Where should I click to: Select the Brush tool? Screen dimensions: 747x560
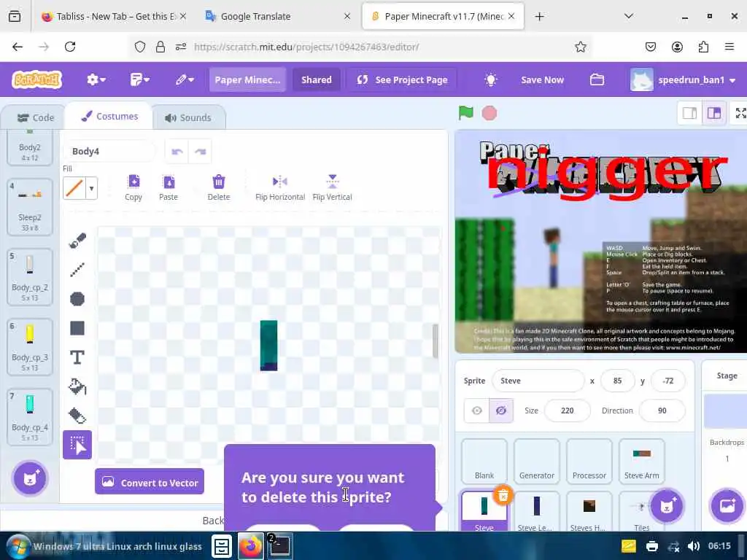[x=77, y=241]
